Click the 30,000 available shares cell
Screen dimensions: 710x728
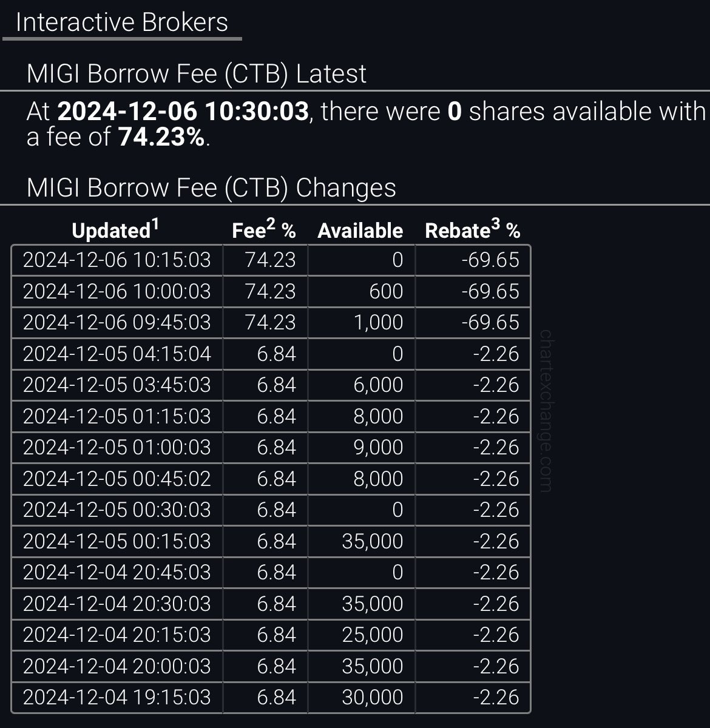click(361, 697)
